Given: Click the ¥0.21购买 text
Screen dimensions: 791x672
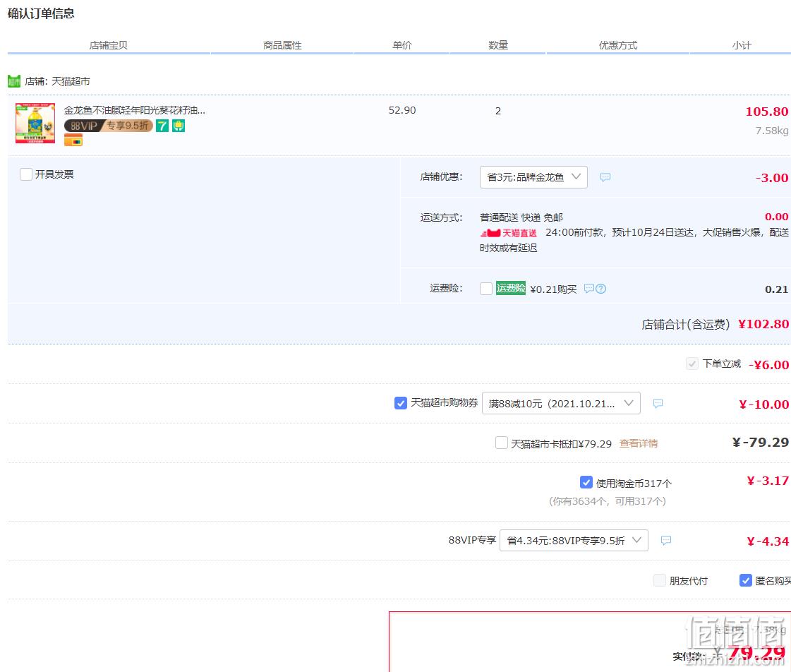Looking at the screenshot, I should point(553,289).
